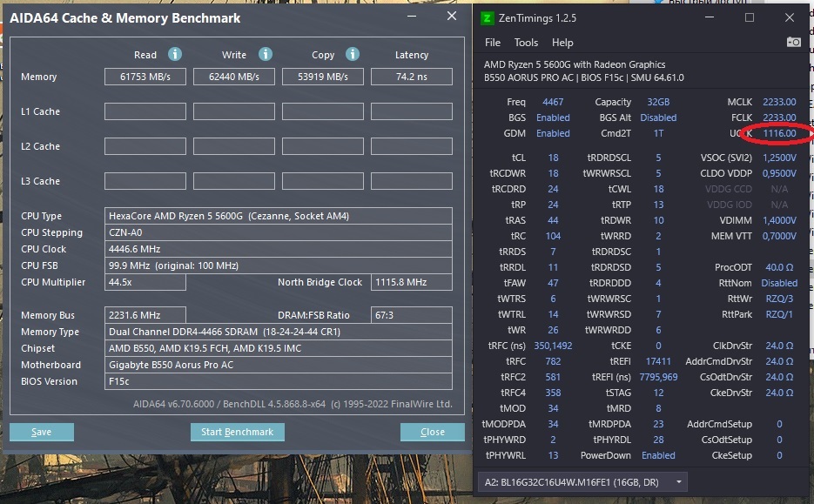Click the empty L3 Cache Write field
The height and width of the screenshot is (504, 814).
pyautogui.click(x=234, y=181)
